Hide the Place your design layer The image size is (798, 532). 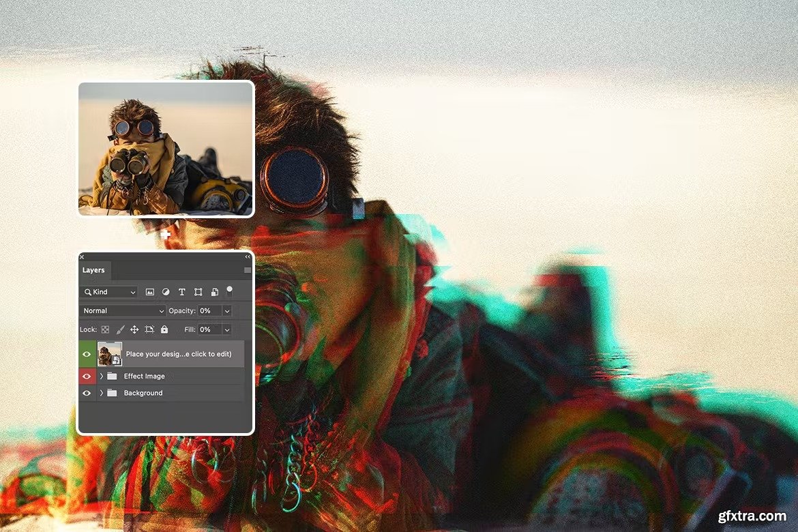coord(87,354)
